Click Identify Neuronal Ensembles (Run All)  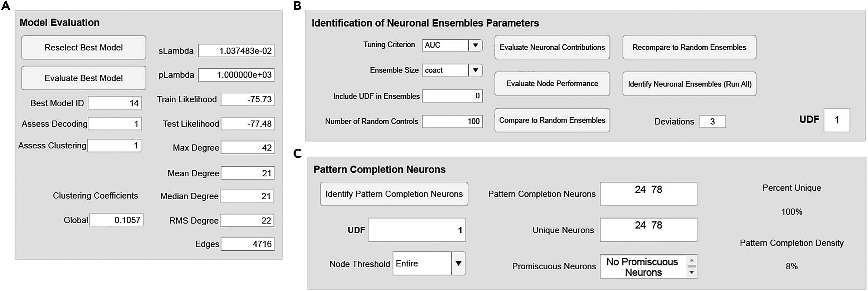(x=689, y=83)
